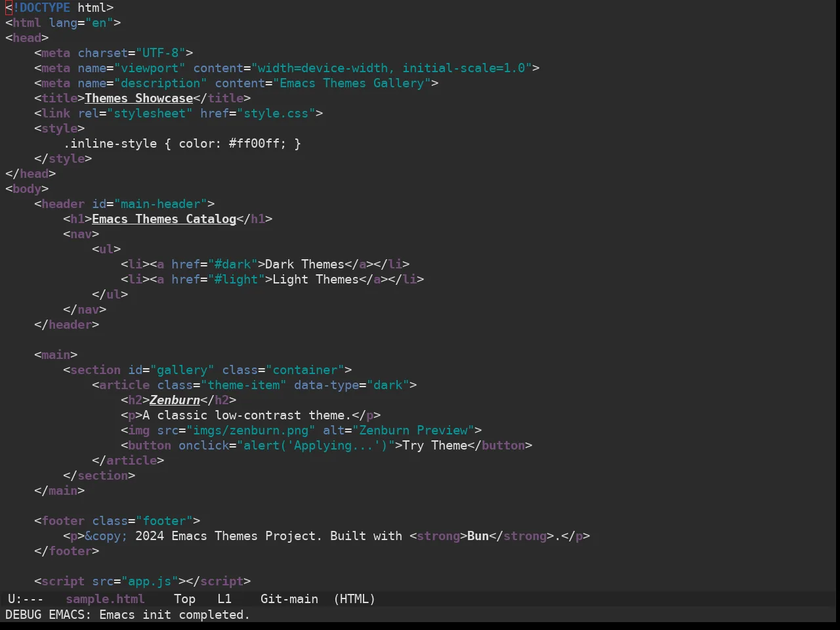Click the closing </header> tag

click(x=67, y=325)
